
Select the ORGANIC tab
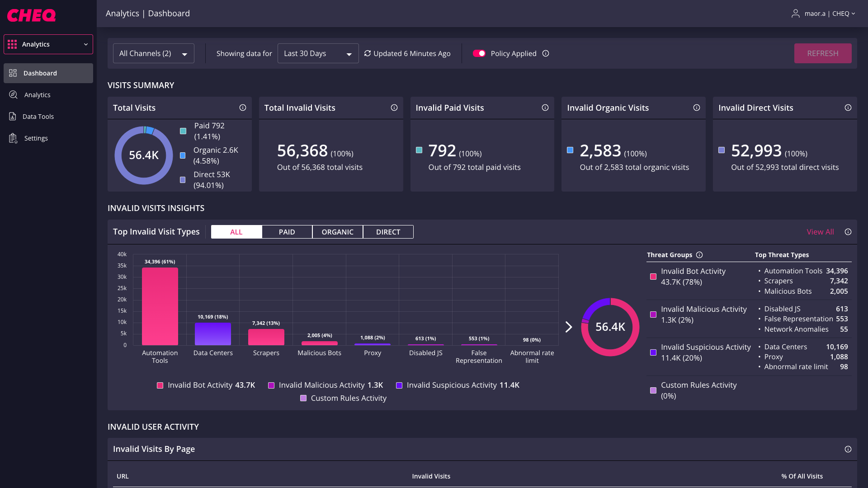pos(337,231)
